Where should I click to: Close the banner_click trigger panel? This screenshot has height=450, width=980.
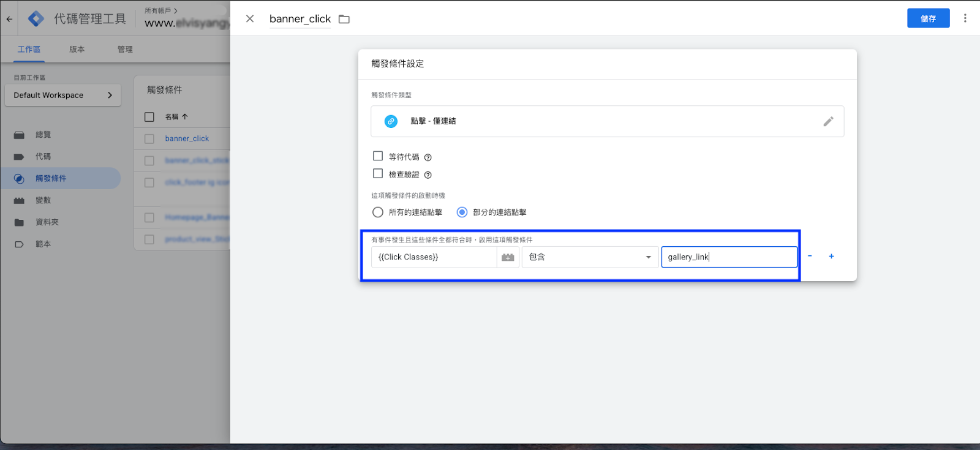(250, 19)
